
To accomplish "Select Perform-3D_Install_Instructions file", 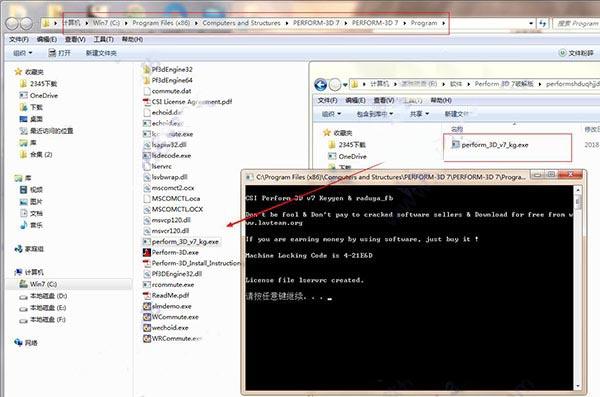I will tap(192, 263).
